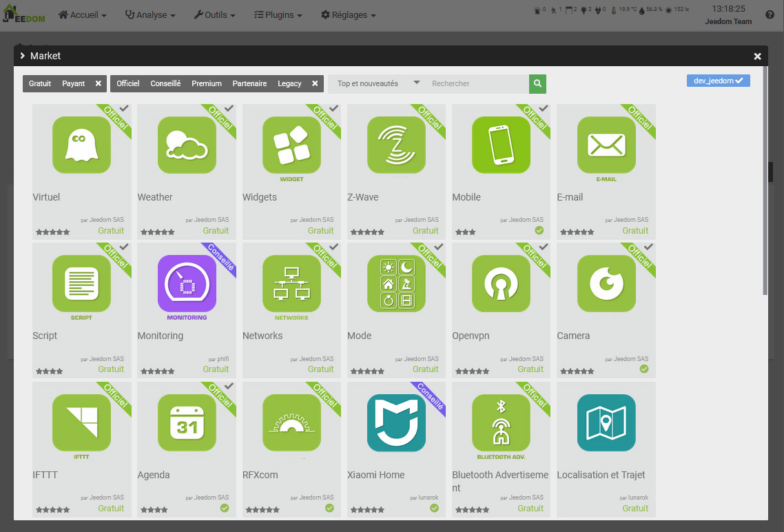Click the green checkmark on Xiaomi Home card
Image resolution: width=784 pixels, height=532 pixels.
click(x=434, y=508)
